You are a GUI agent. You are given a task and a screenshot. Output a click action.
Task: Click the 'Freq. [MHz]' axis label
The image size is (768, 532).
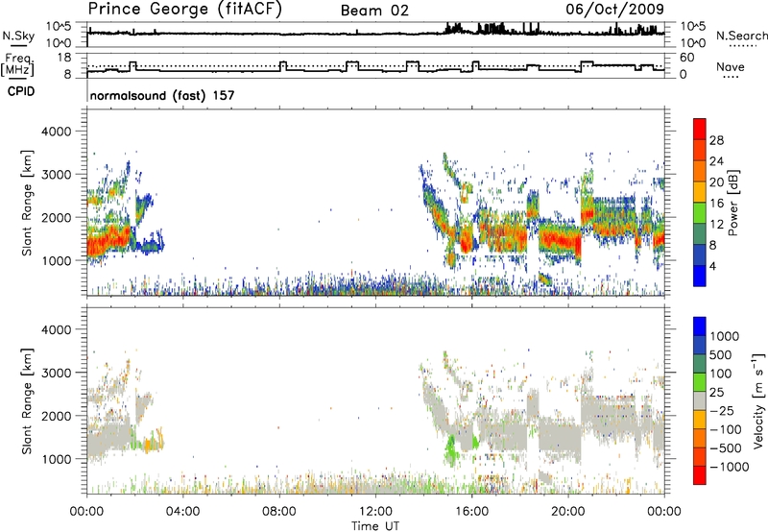click(17, 64)
